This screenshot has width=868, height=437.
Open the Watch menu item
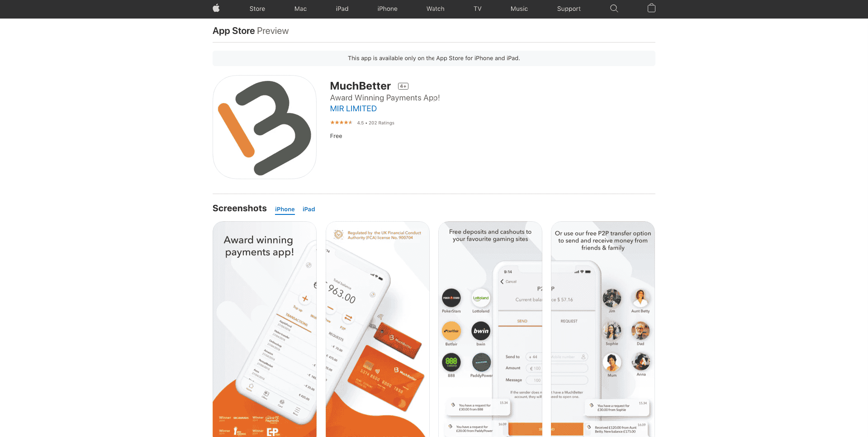coord(436,9)
